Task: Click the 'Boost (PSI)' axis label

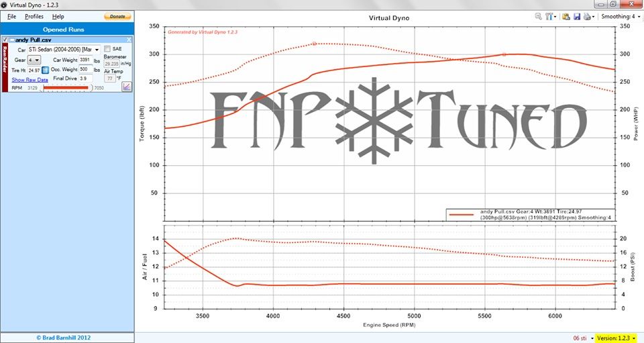Action: tap(633, 266)
